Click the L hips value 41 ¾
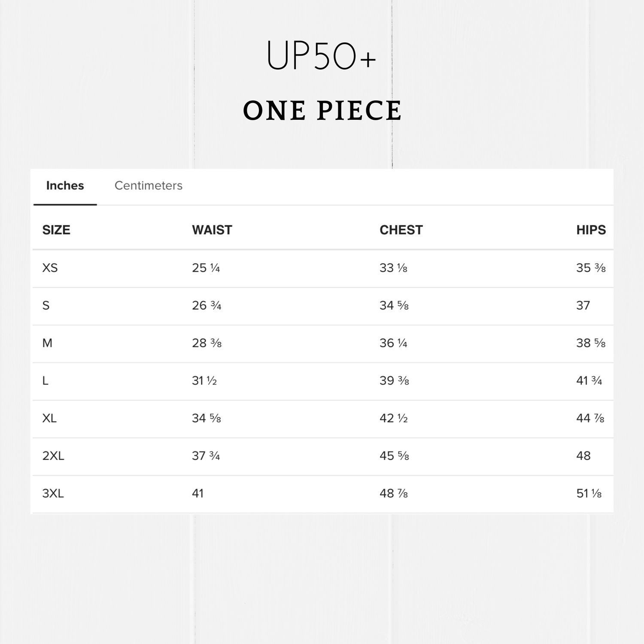644x644 pixels. click(x=589, y=381)
